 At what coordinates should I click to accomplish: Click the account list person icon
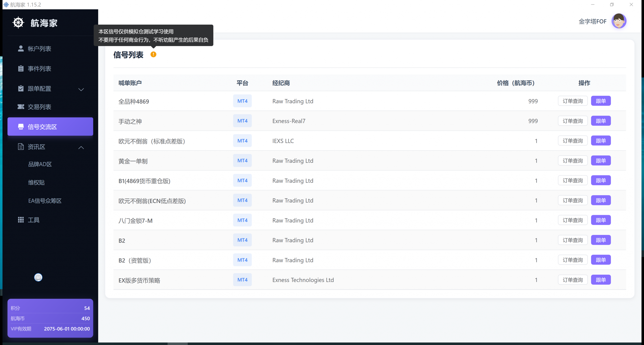point(21,48)
